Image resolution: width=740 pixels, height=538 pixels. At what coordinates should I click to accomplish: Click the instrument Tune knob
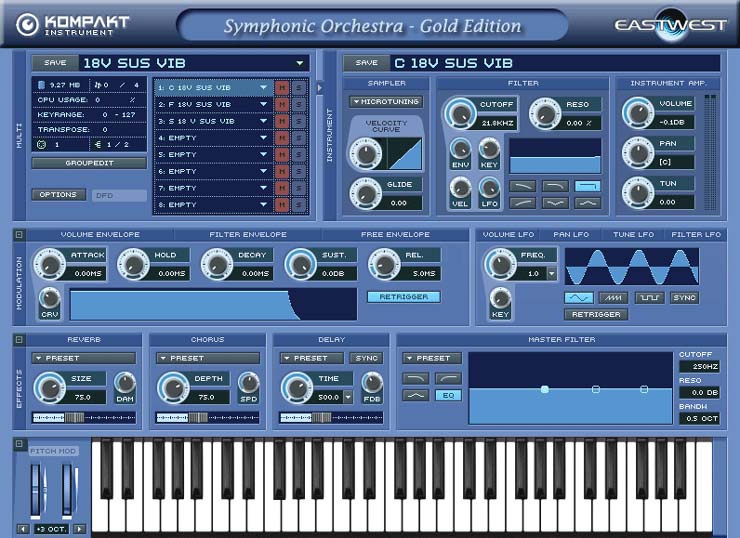638,193
